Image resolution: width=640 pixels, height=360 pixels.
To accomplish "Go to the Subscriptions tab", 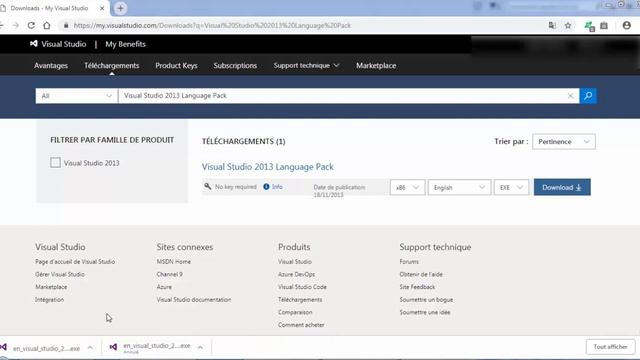I will click(235, 65).
